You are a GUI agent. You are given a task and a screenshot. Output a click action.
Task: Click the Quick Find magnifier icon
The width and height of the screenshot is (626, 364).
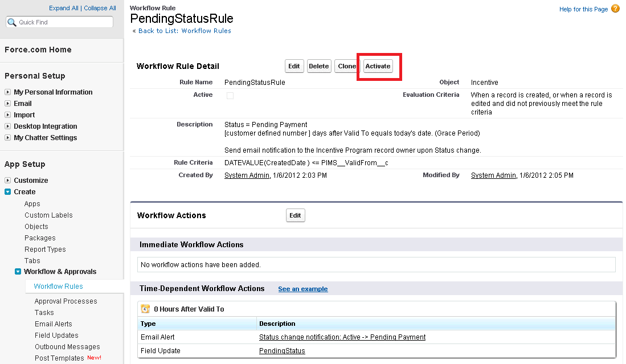(x=12, y=22)
